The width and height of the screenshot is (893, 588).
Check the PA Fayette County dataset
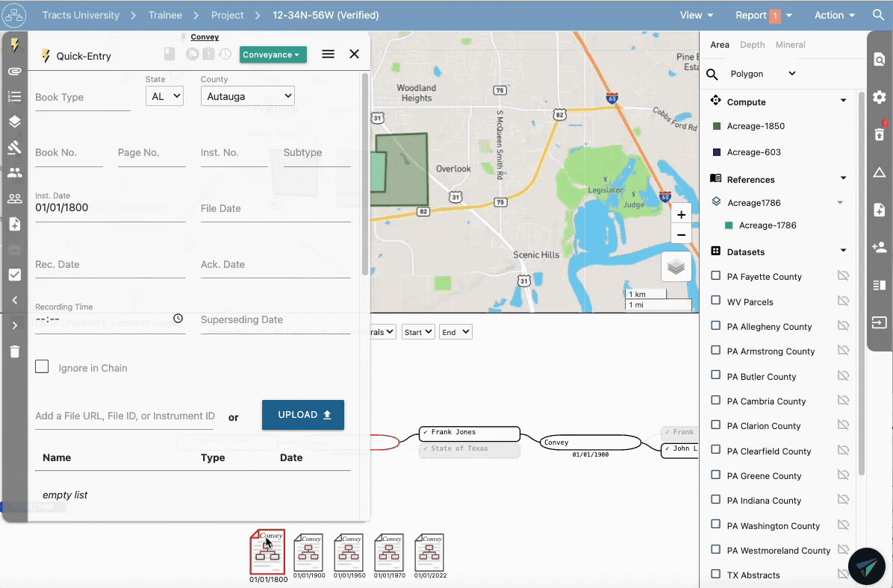pos(716,276)
